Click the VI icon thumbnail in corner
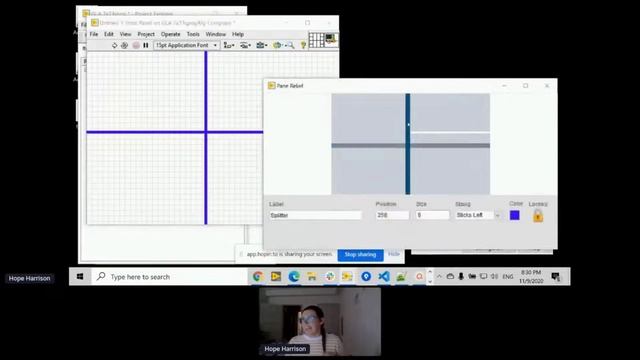640x360 pixels. click(331, 40)
